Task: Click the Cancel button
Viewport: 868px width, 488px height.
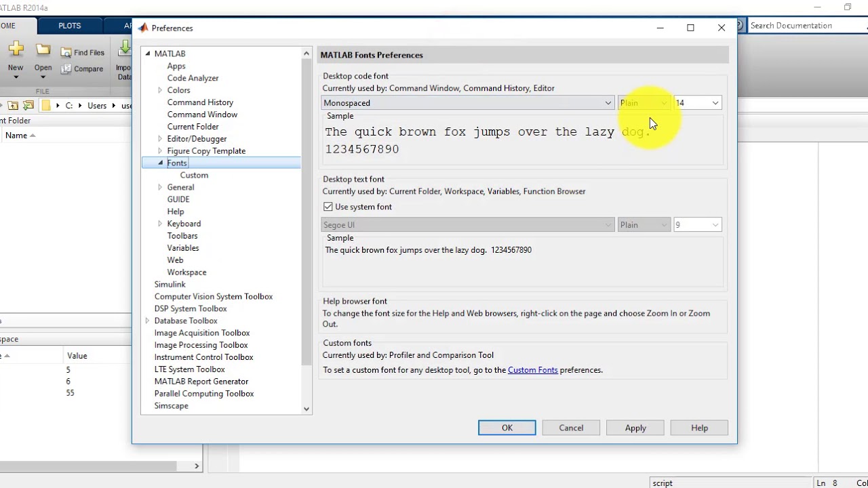Action: [x=571, y=428]
